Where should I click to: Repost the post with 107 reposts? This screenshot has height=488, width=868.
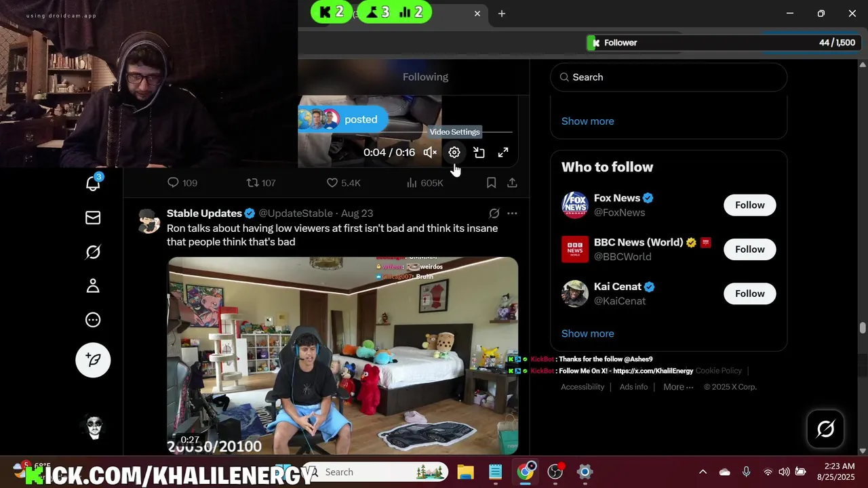261,183
